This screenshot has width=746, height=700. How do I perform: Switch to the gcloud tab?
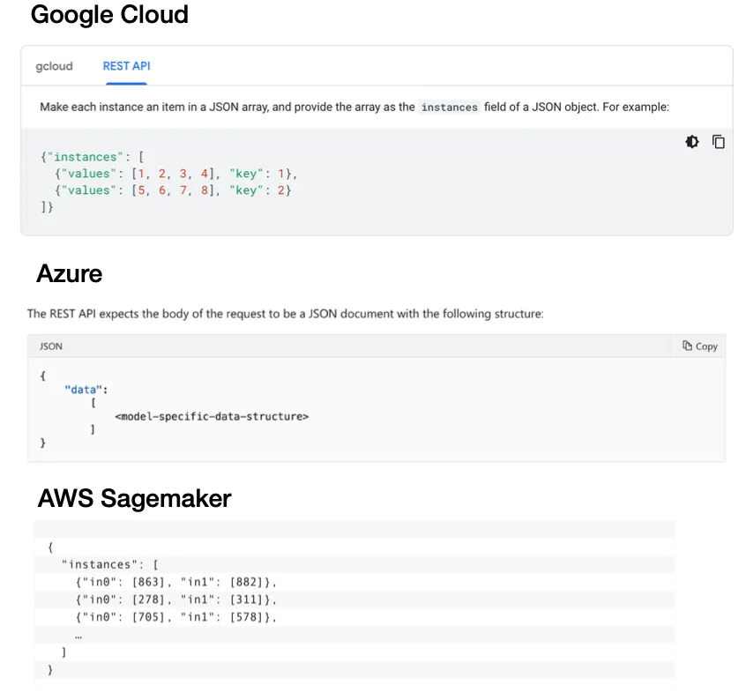(55, 66)
